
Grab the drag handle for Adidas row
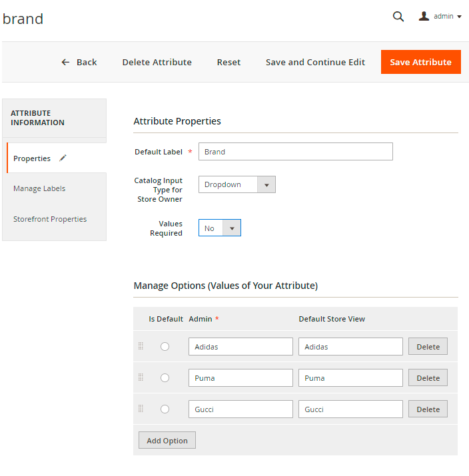click(x=141, y=346)
